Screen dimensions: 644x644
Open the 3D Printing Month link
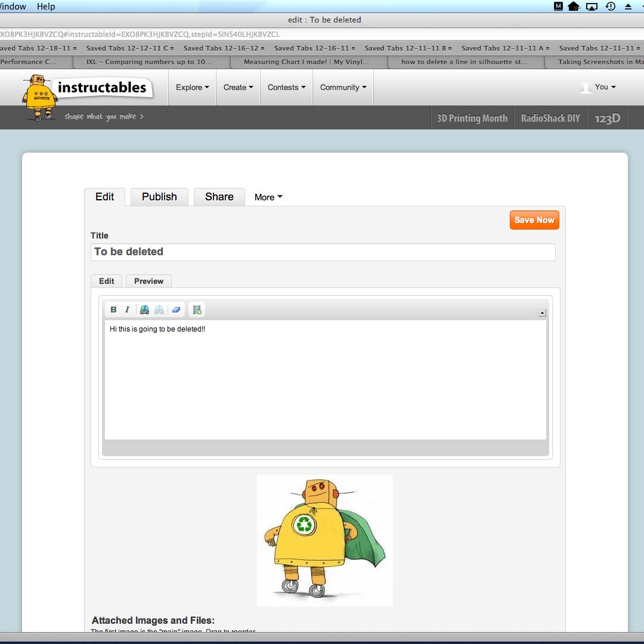click(x=472, y=117)
